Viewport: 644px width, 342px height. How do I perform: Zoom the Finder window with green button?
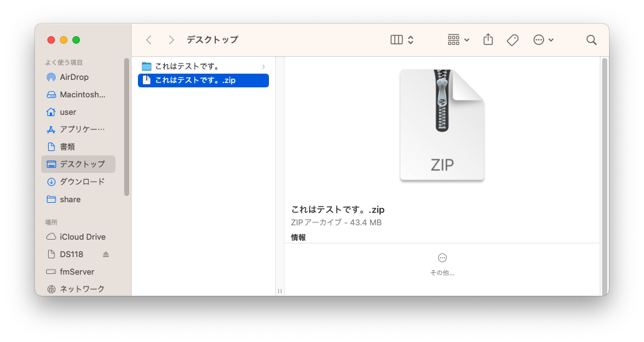[x=76, y=40]
